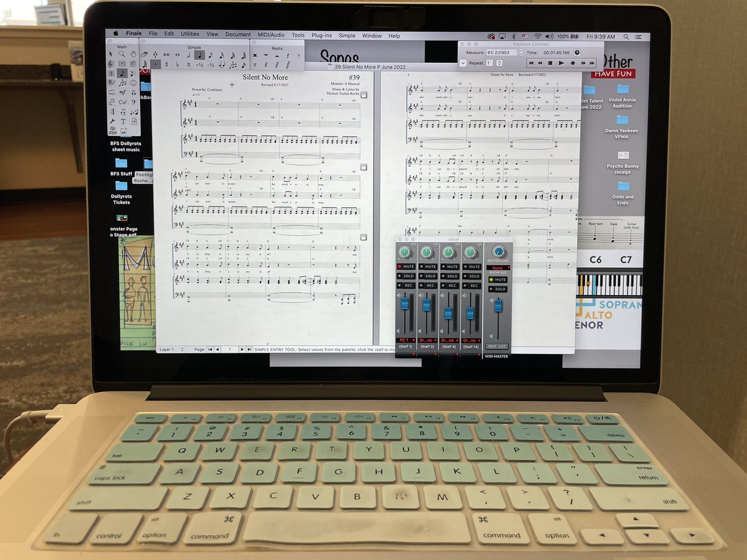Viewport: 747px width, 560px height.
Task: Expand Playback Controls with chevron button
Action: tap(463, 63)
